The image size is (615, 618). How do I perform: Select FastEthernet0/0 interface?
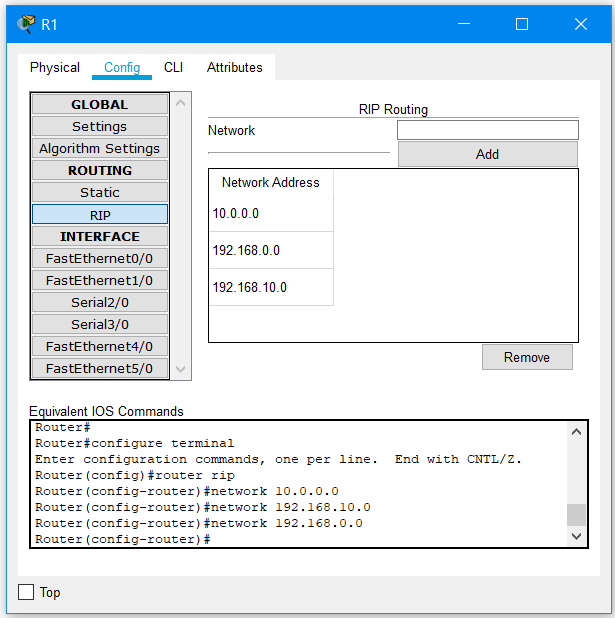tap(100, 259)
